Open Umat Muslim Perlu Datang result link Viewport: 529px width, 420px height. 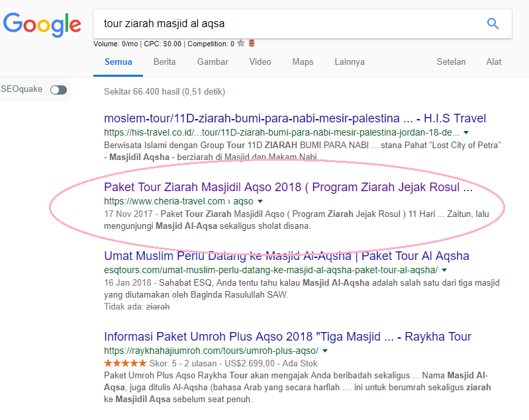click(287, 256)
